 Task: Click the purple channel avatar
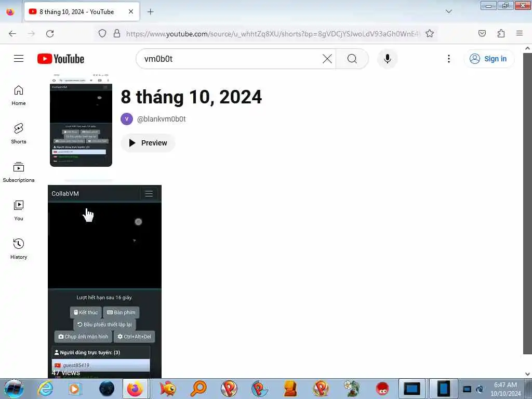click(127, 119)
